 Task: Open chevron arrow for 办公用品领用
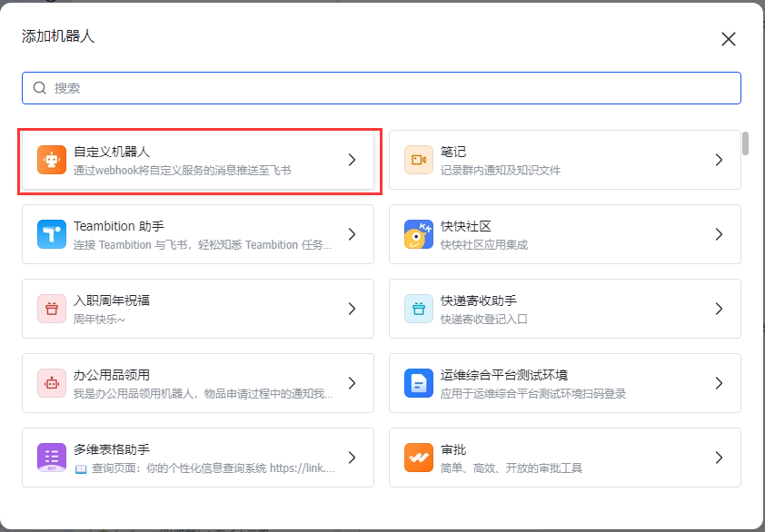(x=352, y=383)
